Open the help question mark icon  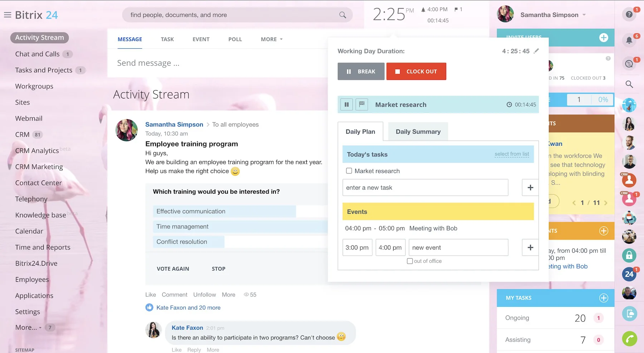(x=629, y=15)
